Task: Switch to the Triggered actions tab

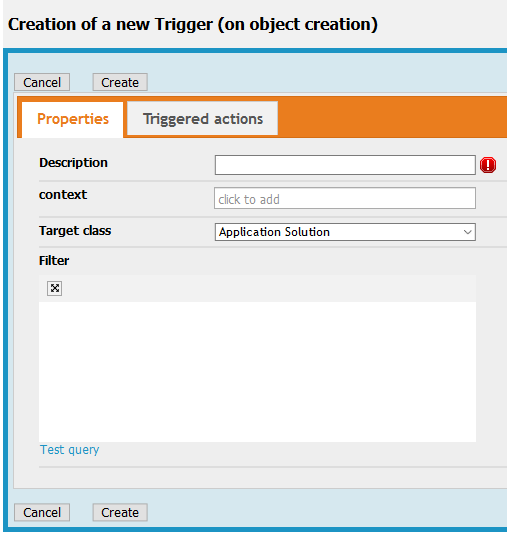Action: coord(202,119)
